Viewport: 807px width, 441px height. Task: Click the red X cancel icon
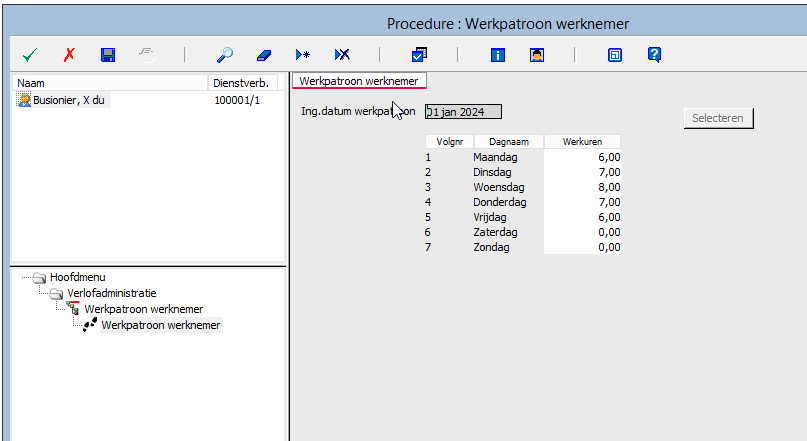click(69, 55)
